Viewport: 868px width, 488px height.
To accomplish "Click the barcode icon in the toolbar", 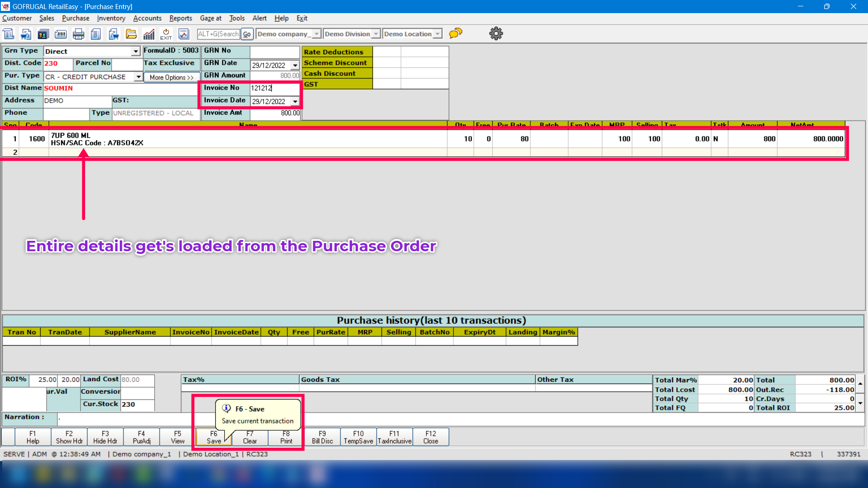I will click(x=61, y=34).
